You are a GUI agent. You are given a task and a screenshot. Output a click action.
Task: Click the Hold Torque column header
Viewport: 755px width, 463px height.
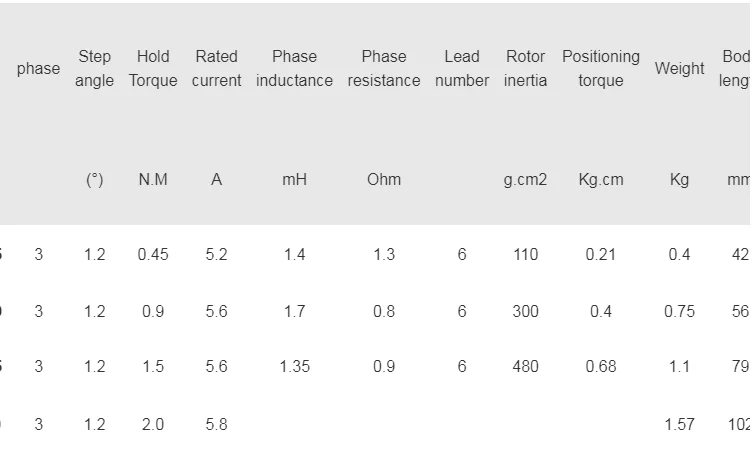coord(153,68)
